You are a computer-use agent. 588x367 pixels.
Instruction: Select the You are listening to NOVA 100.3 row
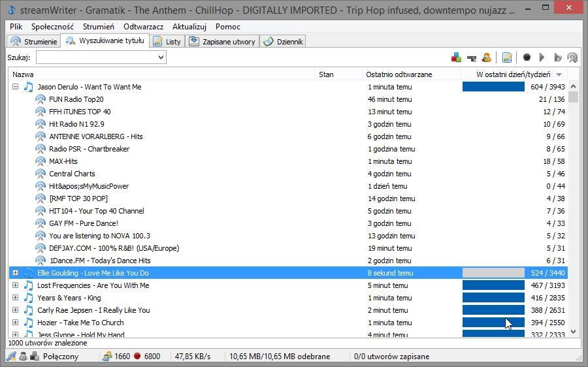click(x=288, y=236)
